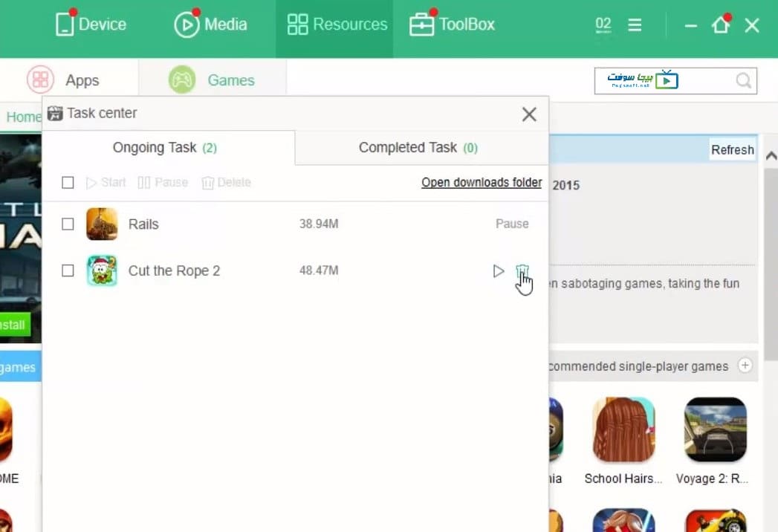Click the Cut the Rope 2 icon
778x532 pixels.
[x=102, y=270]
